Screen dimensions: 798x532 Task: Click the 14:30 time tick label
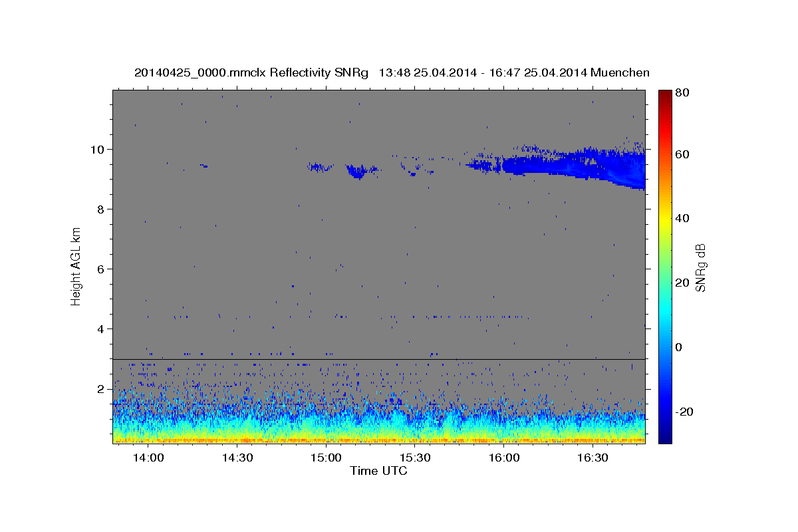point(237,458)
